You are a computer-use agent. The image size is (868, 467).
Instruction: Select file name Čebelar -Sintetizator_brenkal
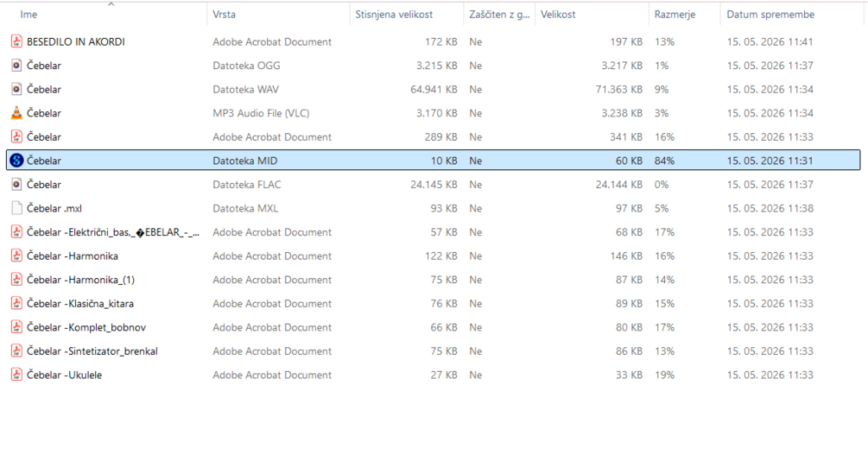(92, 350)
